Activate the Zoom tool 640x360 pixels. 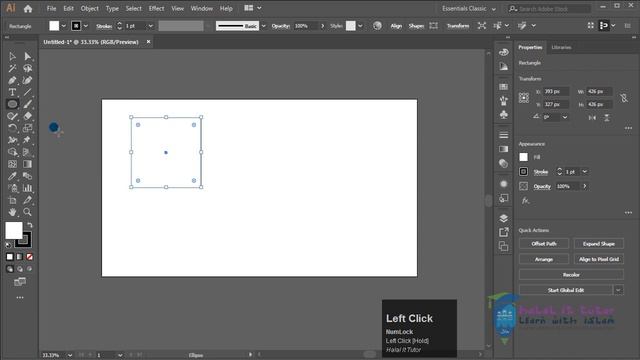pyautogui.click(x=27, y=212)
